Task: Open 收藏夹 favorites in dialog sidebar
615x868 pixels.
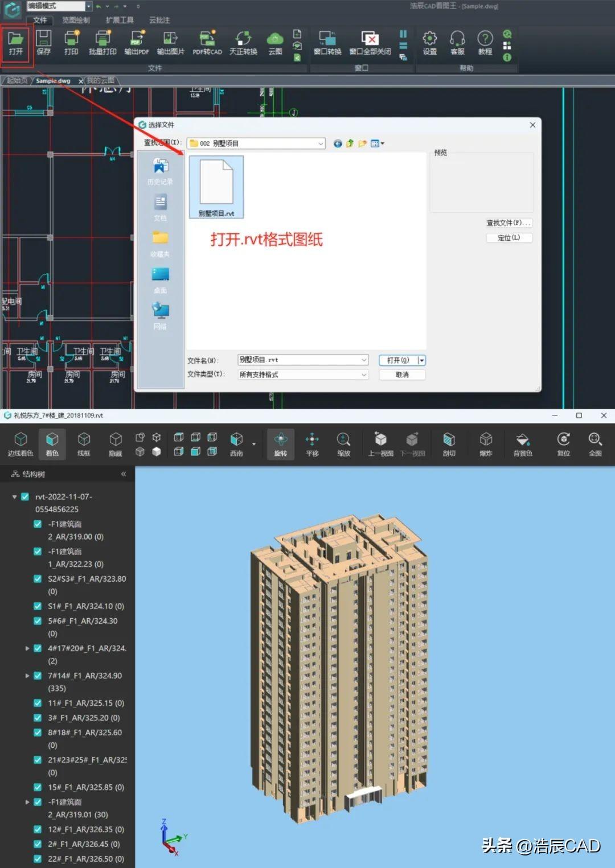Action: coord(160,244)
